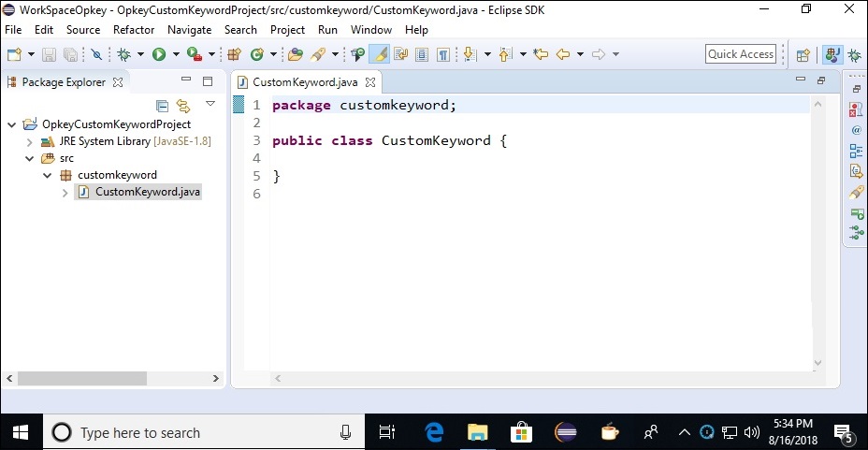Click the Debug bug icon in main toolbar
Viewport: 868px width, 450px height.
point(124,54)
